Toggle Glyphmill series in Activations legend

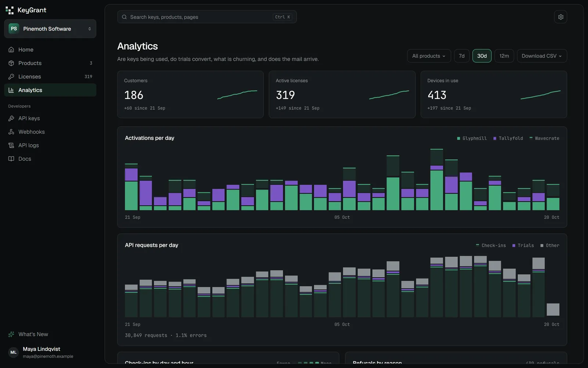(x=472, y=138)
